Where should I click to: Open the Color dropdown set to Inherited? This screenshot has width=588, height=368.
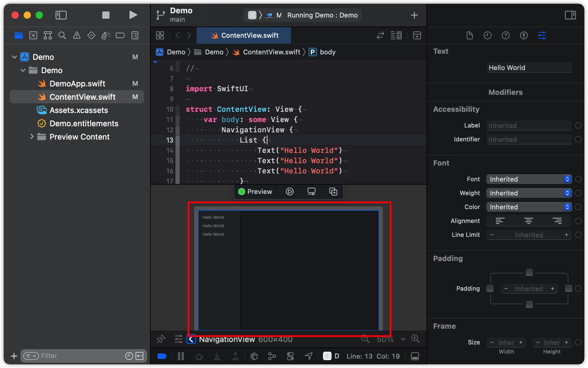point(529,207)
